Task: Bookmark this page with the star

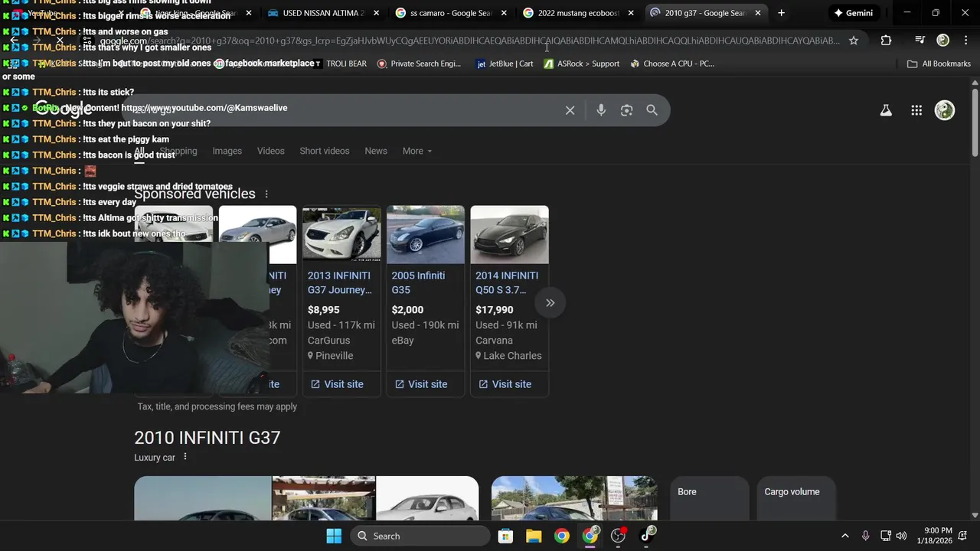Action: 854,41
